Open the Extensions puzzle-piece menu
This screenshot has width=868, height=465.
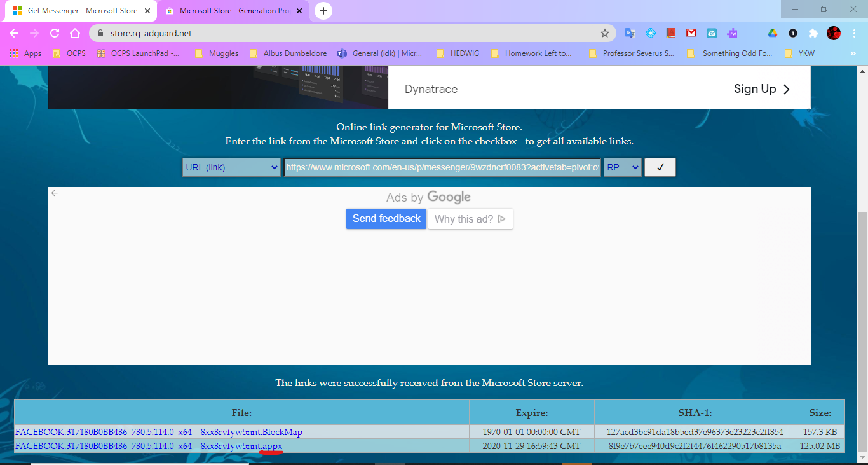tap(813, 33)
